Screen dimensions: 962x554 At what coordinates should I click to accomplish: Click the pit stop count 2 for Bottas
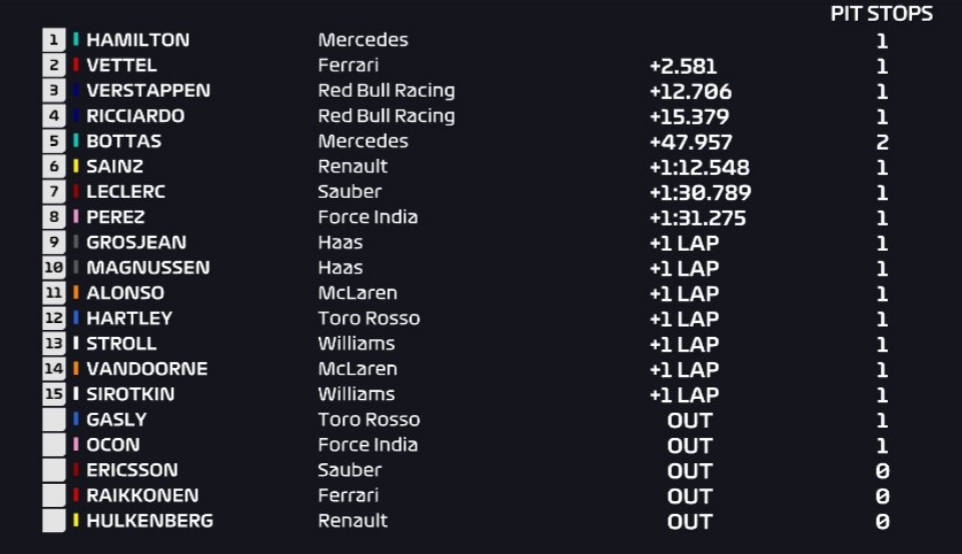point(882,142)
